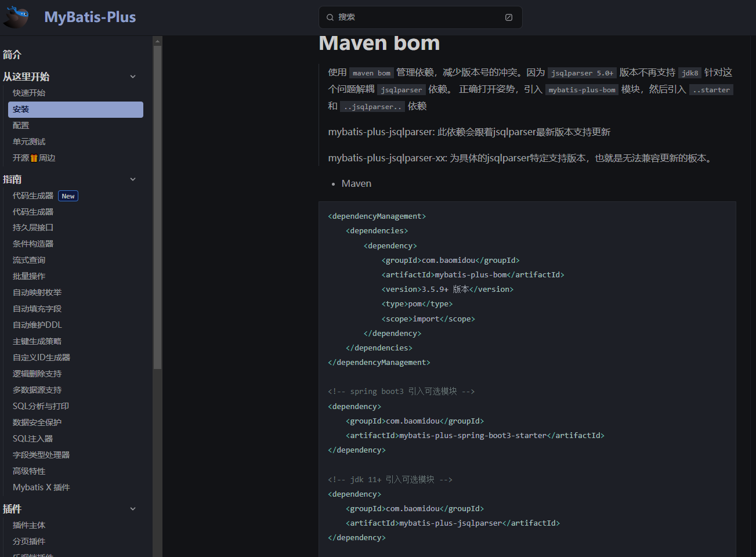
Task: Click the sidebar scrollbar up arrow
Action: click(x=157, y=41)
